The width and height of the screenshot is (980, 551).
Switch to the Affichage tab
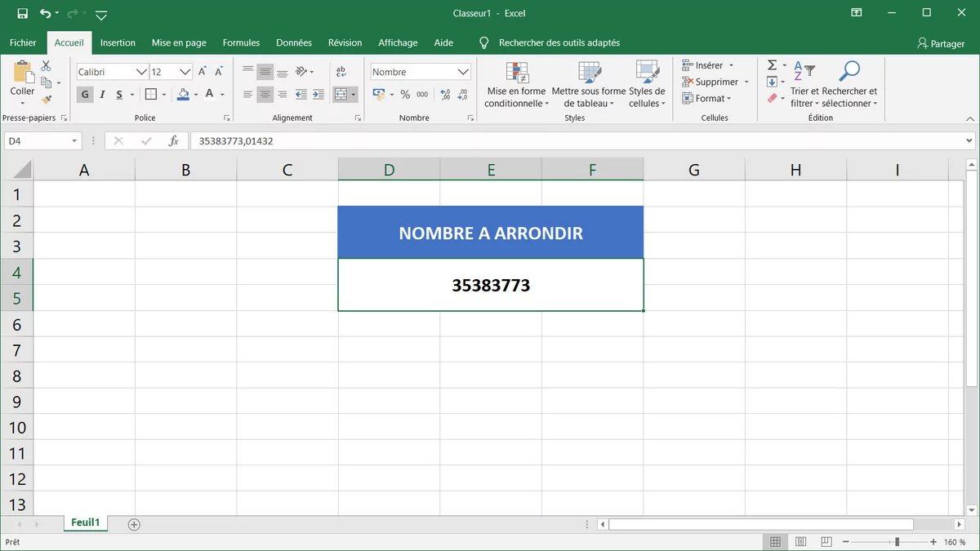click(398, 42)
